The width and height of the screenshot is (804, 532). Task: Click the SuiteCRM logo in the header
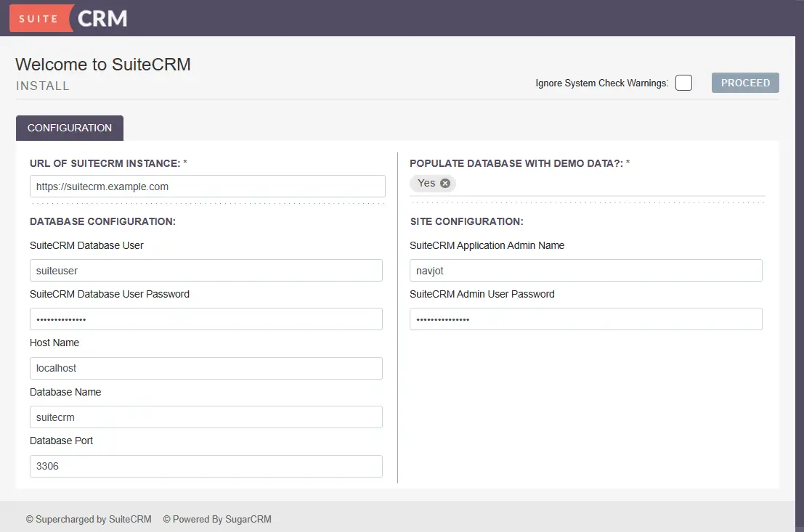pos(69,18)
